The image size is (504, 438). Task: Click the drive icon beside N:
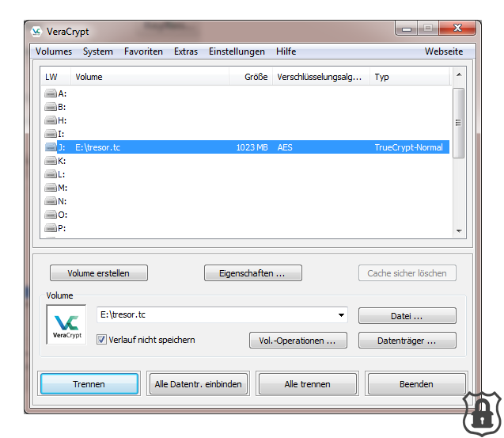pyautogui.click(x=51, y=201)
